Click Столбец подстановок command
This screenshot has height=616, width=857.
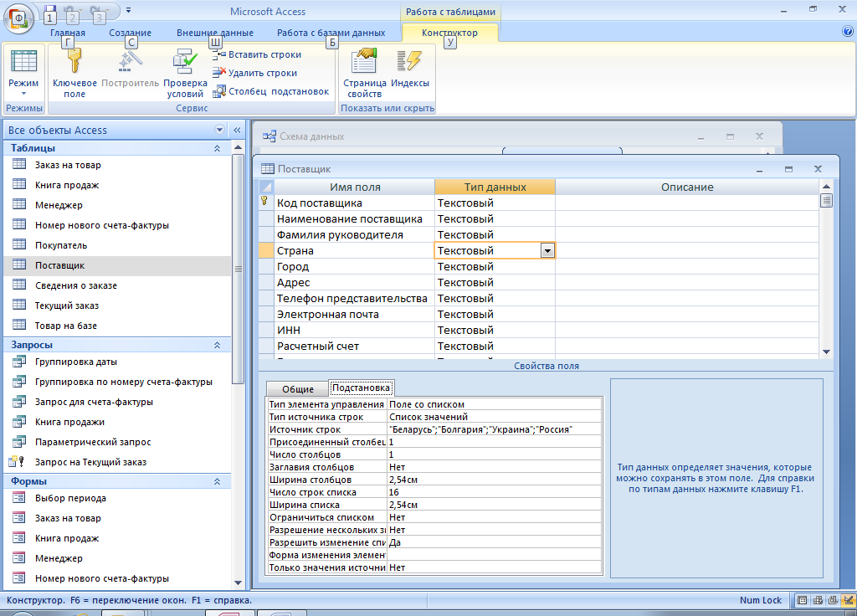pos(271,91)
